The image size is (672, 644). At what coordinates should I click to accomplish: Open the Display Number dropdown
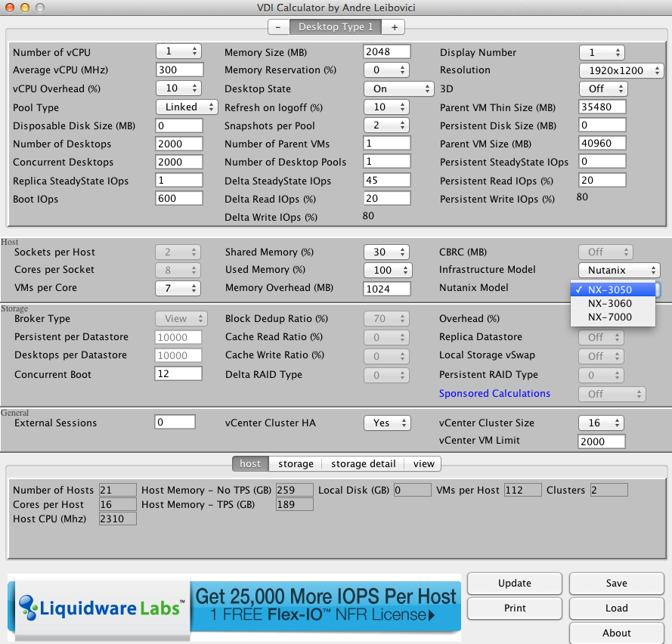[602, 53]
